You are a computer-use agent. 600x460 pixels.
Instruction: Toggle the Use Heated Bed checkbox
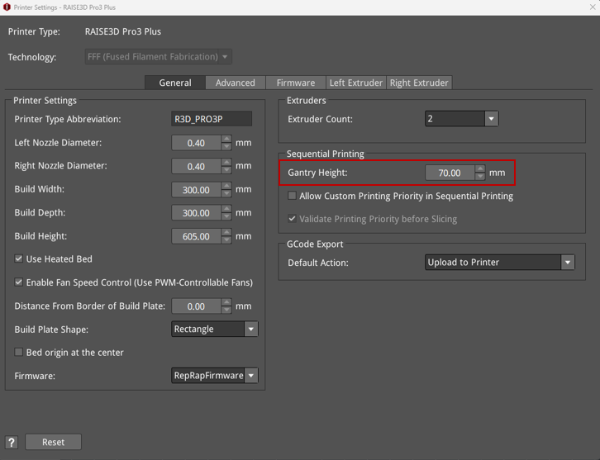[x=19, y=258]
